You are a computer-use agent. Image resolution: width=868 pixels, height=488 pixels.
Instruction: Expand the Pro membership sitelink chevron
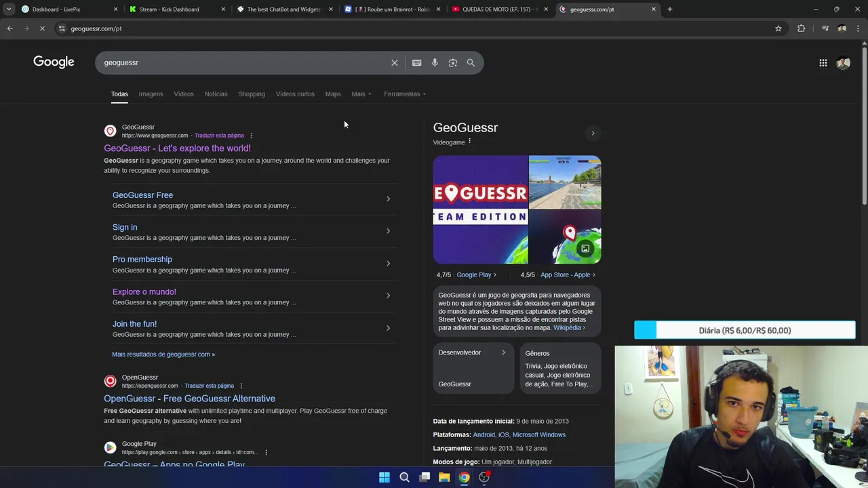388,263
